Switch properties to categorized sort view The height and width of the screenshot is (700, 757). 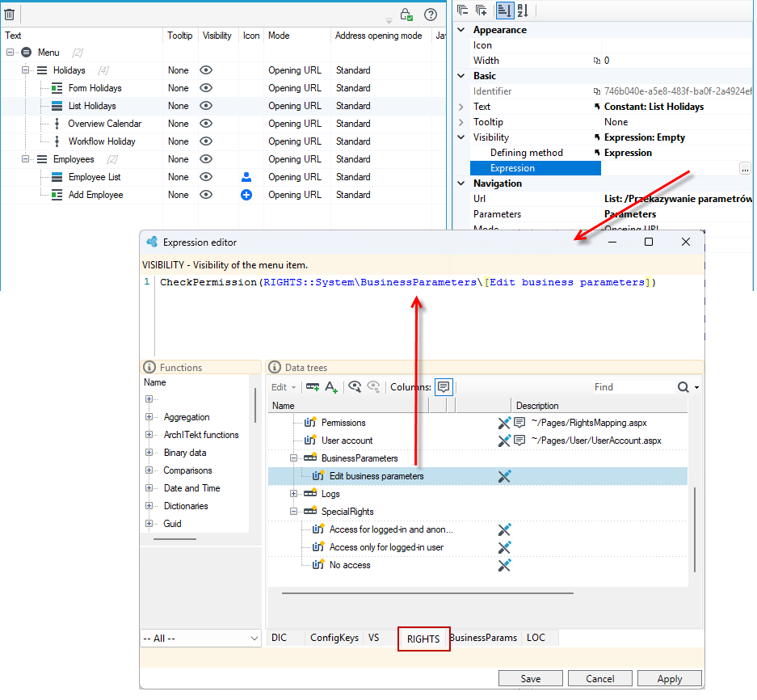(504, 11)
